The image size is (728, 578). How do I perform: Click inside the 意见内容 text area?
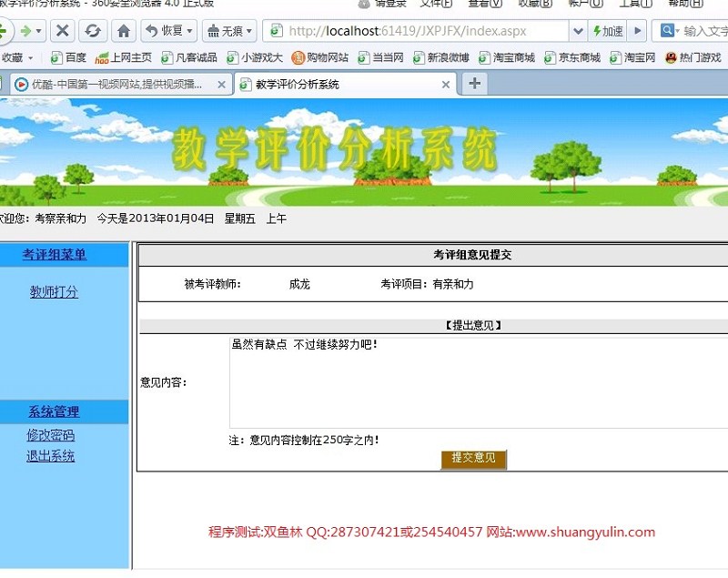[x=479, y=382]
